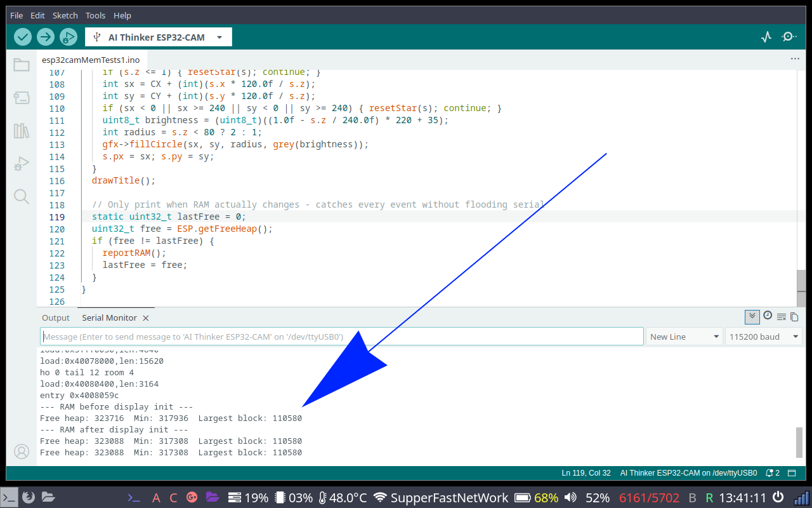This screenshot has height=508, width=812.
Task: Click AI Thinker ESP32-CAM on /dev/ttyUSB0 status text
Action: [688, 473]
